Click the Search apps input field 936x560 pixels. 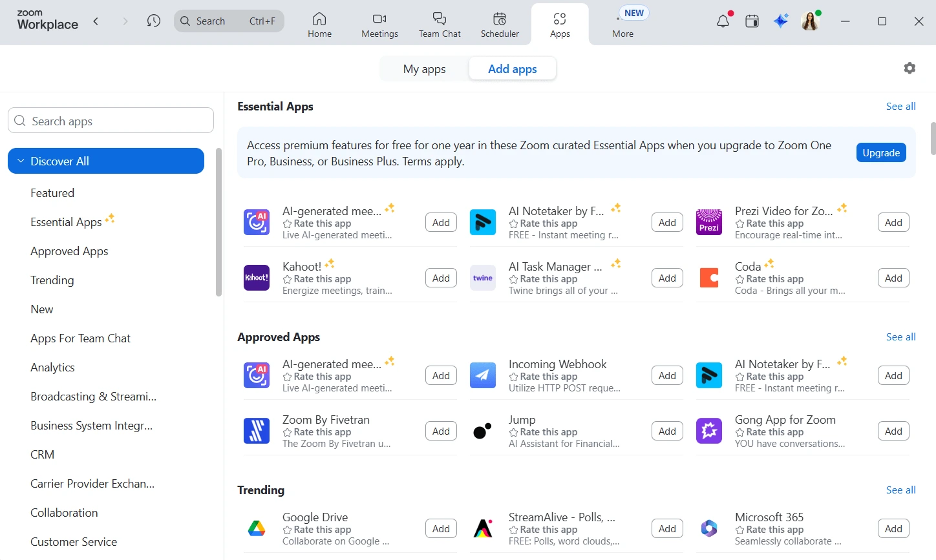[x=110, y=120]
